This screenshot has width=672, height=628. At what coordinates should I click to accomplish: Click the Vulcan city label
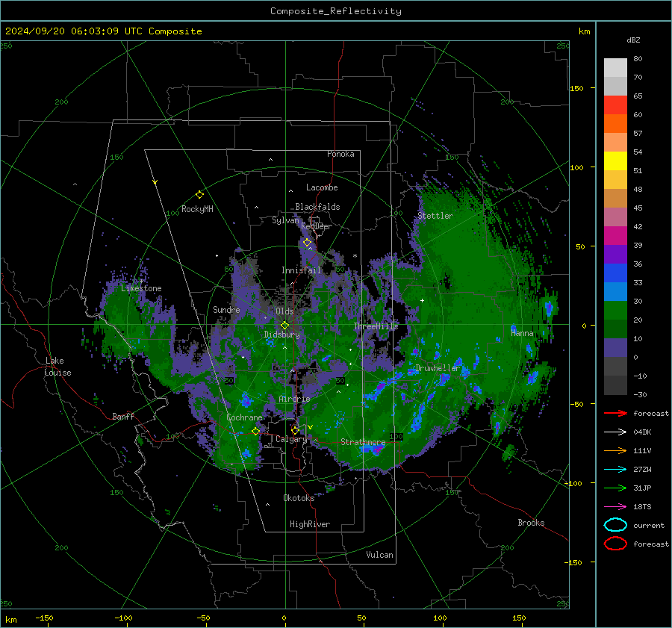pos(379,555)
